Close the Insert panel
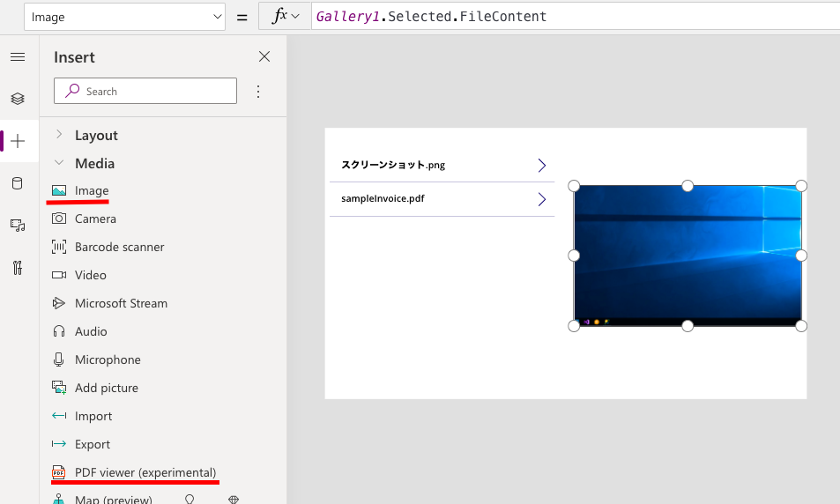This screenshot has height=504, width=840. [x=264, y=56]
